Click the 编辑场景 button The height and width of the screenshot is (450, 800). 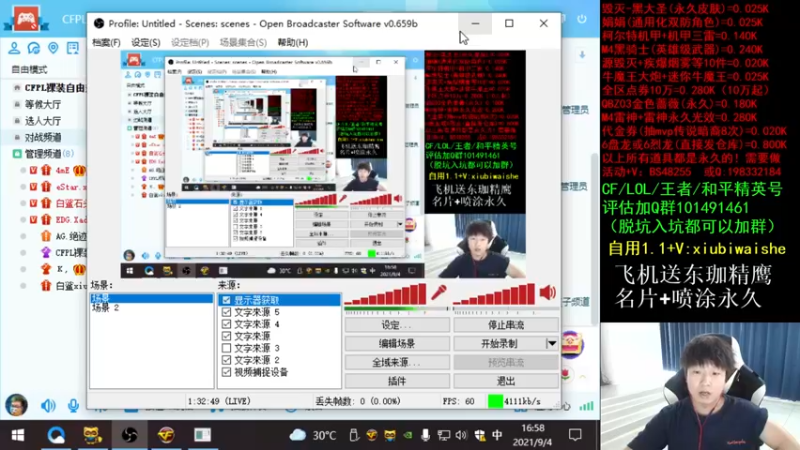click(397, 343)
